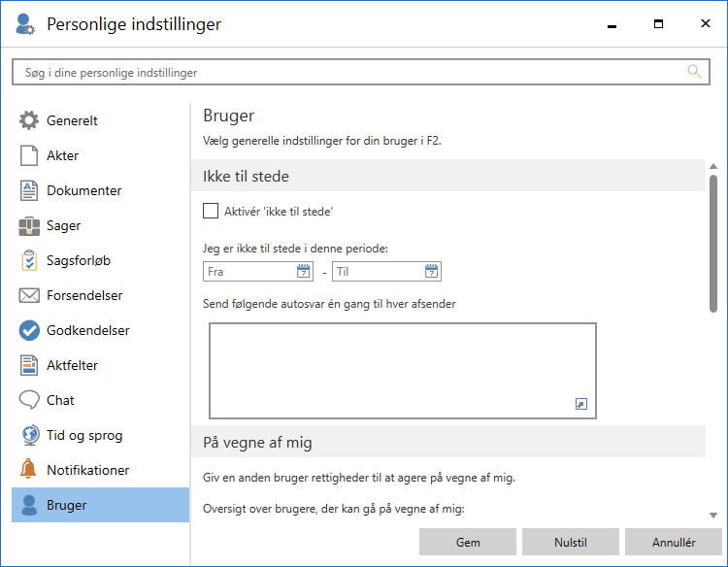Open Tid og sprog settings
The width and height of the screenshot is (728, 567).
[100, 435]
